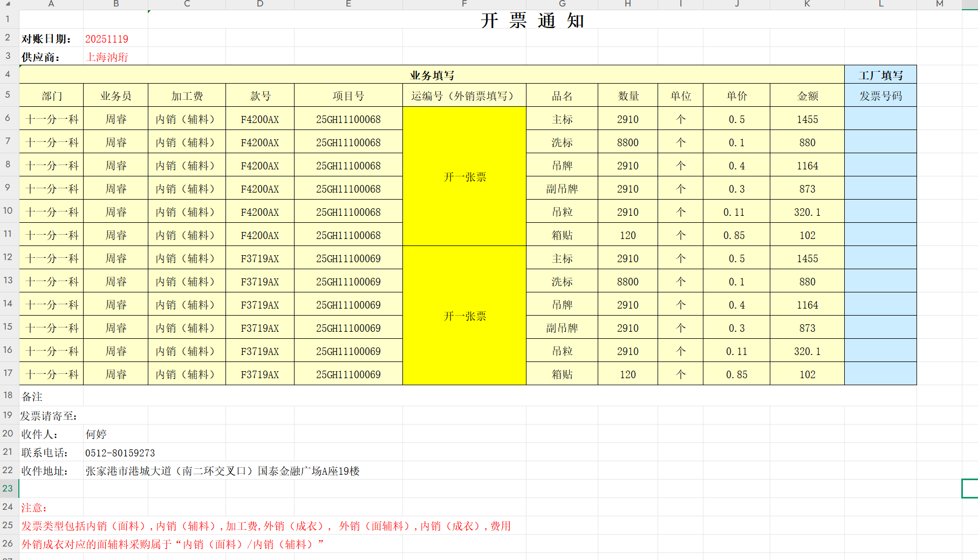978x560 pixels.
Task: Select the supplier name 上海汭珩 cell
Action: pyautogui.click(x=107, y=57)
